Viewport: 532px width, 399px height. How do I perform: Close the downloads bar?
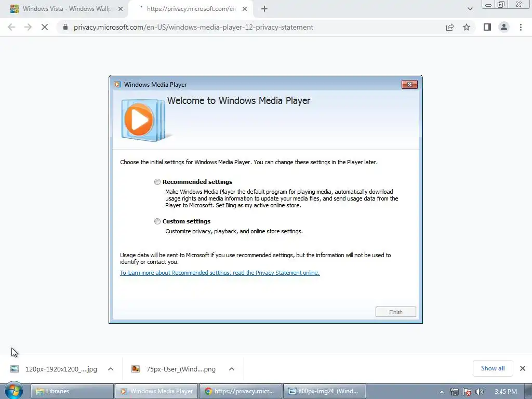point(523,368)
